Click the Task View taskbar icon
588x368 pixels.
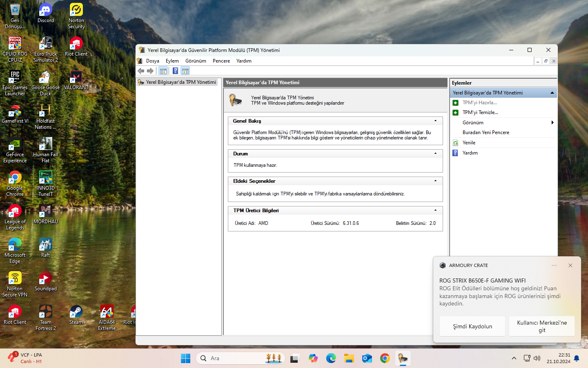295,359
